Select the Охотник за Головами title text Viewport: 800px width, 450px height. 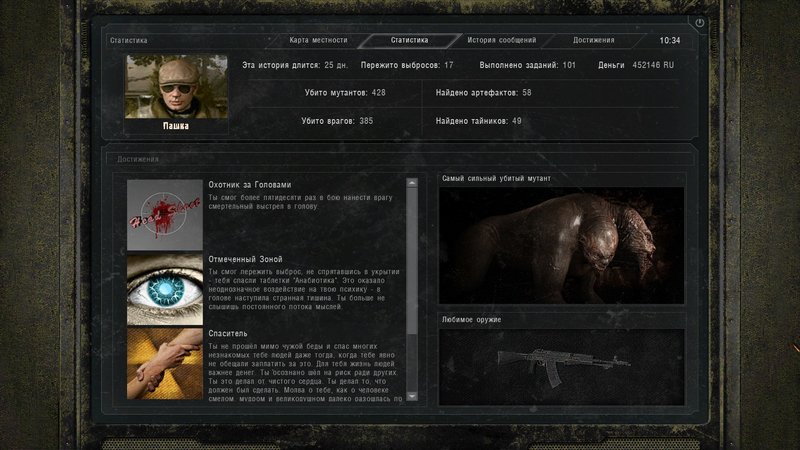(x=250, y=185)
